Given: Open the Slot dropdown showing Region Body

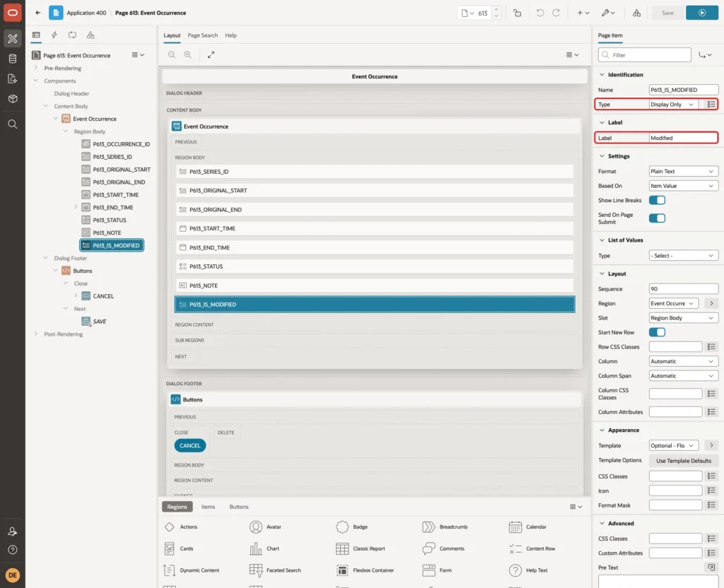Looking at the screenshot, I should (x=684, y=318).
